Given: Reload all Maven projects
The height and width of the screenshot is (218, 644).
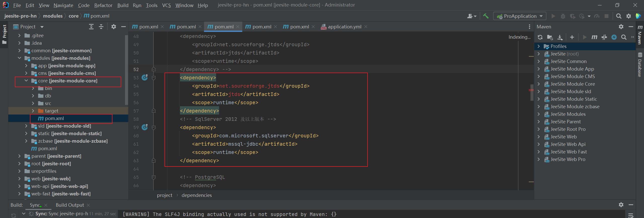Looking at the screenshot, I should [x=540, y=37].
